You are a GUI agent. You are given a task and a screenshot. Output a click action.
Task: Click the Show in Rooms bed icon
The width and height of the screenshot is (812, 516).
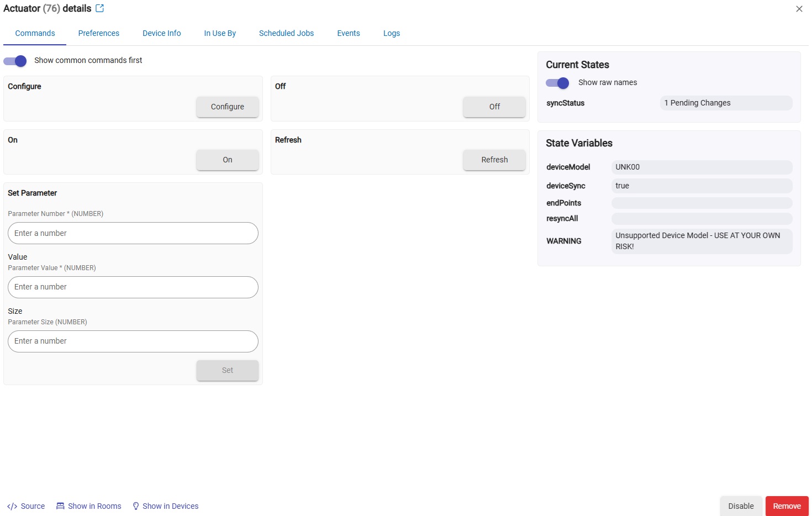pos(60,506)
